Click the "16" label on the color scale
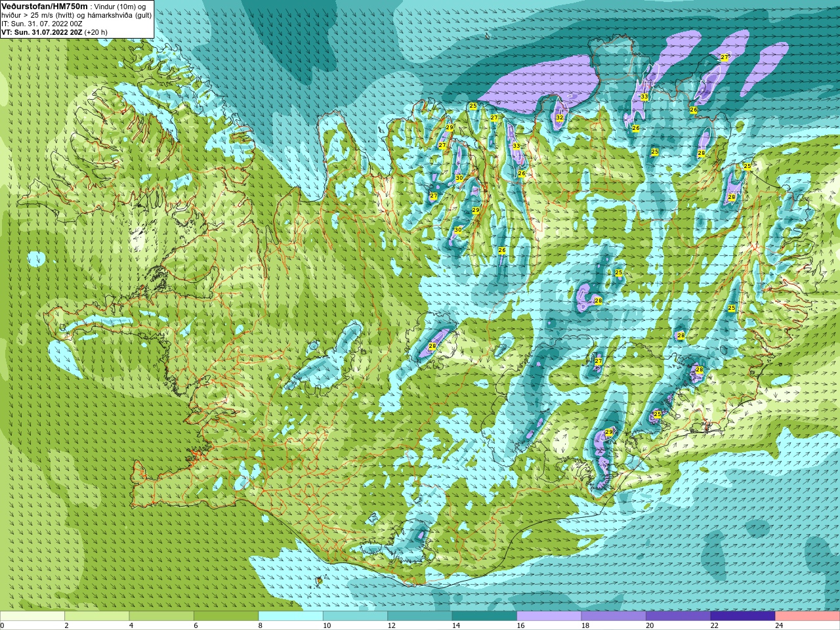 point(520,625)
